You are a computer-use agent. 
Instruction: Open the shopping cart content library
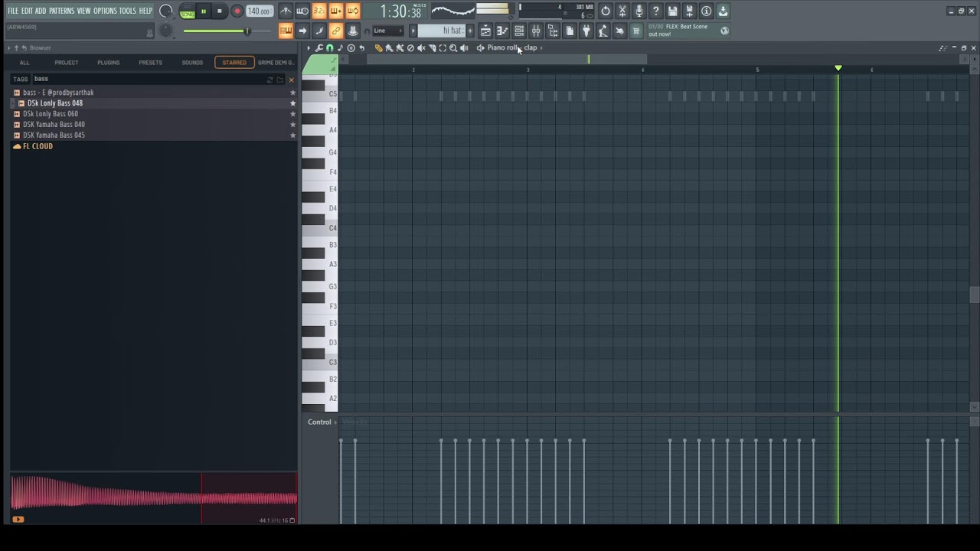(636, 31)
